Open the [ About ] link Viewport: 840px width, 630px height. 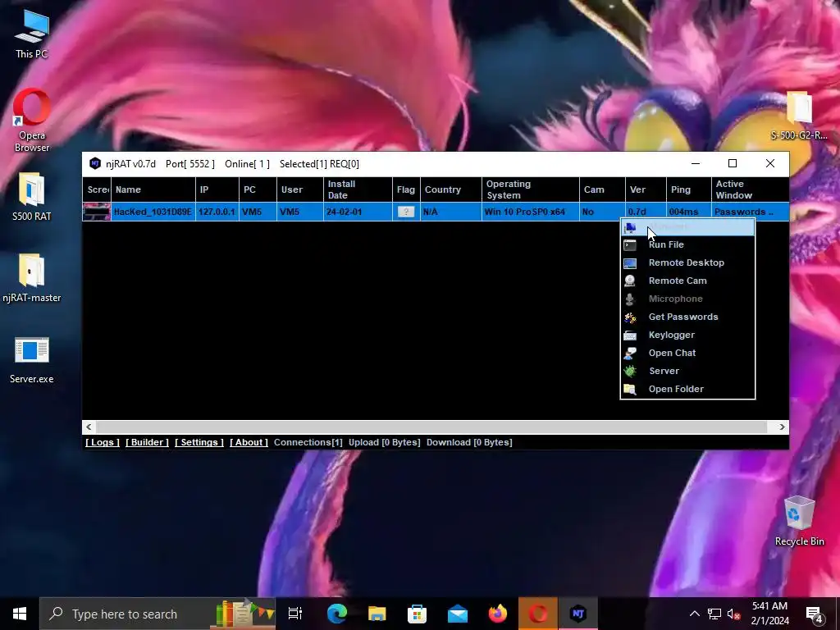pos(249,442)
